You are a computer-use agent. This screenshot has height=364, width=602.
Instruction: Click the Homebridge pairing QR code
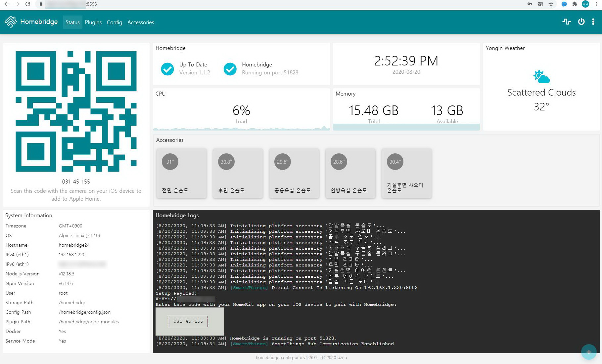click(76, 111)
